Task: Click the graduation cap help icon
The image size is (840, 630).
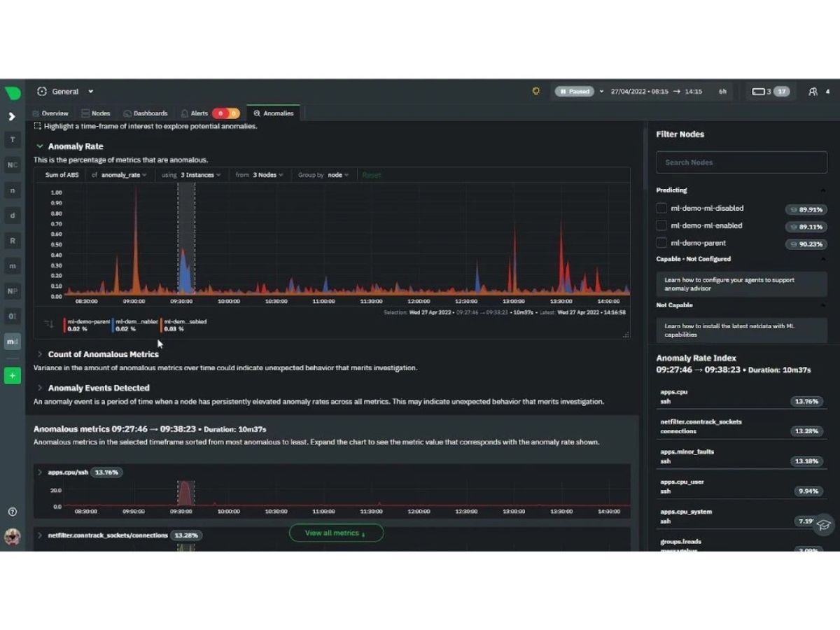Action: [825, 524]
